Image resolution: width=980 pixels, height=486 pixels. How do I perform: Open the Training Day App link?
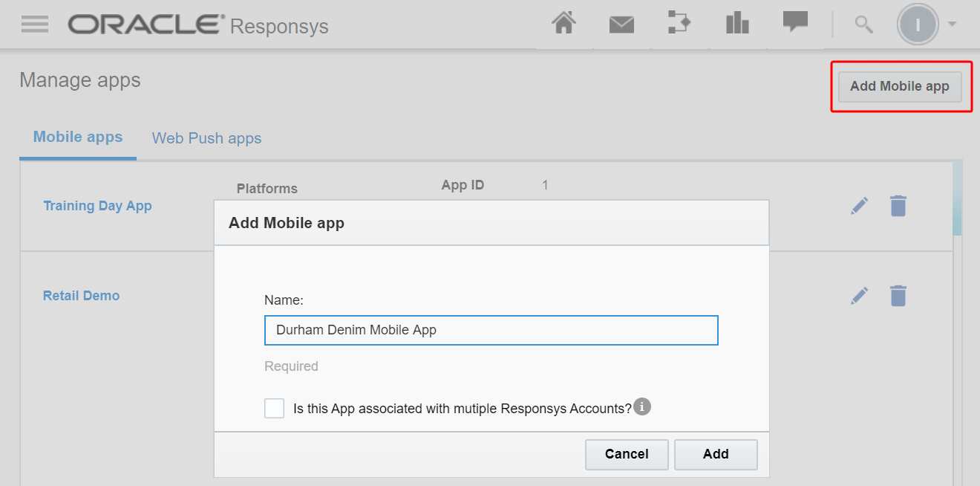[97, 206]
